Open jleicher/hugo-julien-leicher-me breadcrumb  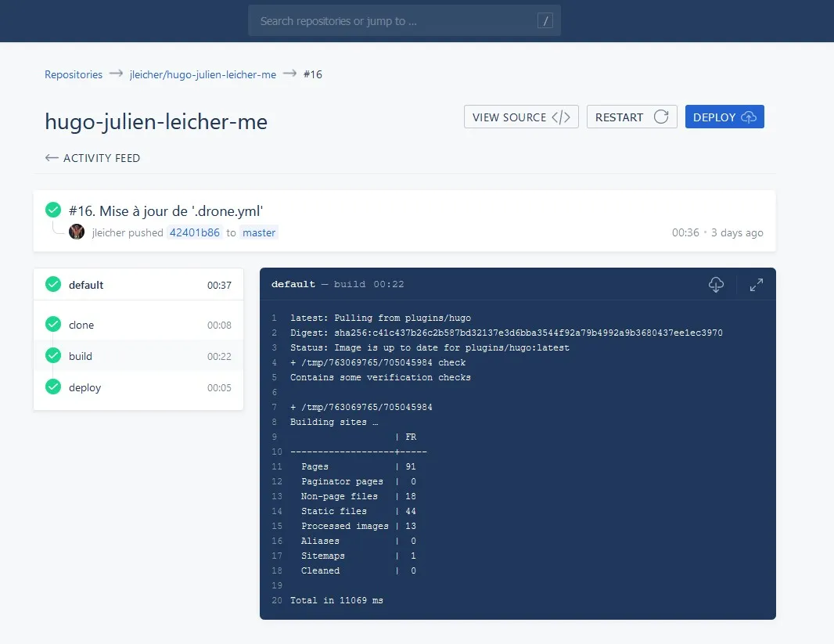(203, 74)
